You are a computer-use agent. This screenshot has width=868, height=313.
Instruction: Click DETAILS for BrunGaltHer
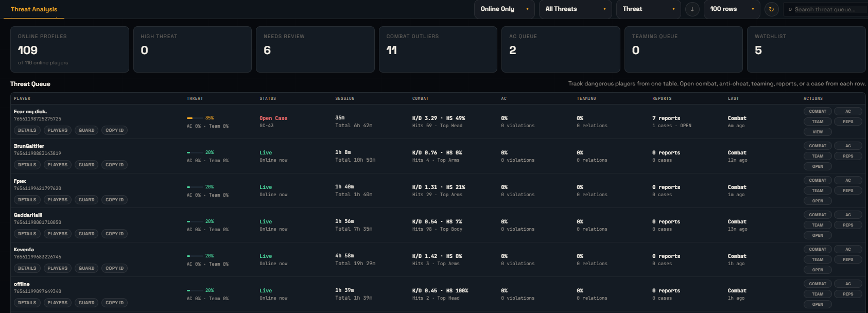coord(27,165)
